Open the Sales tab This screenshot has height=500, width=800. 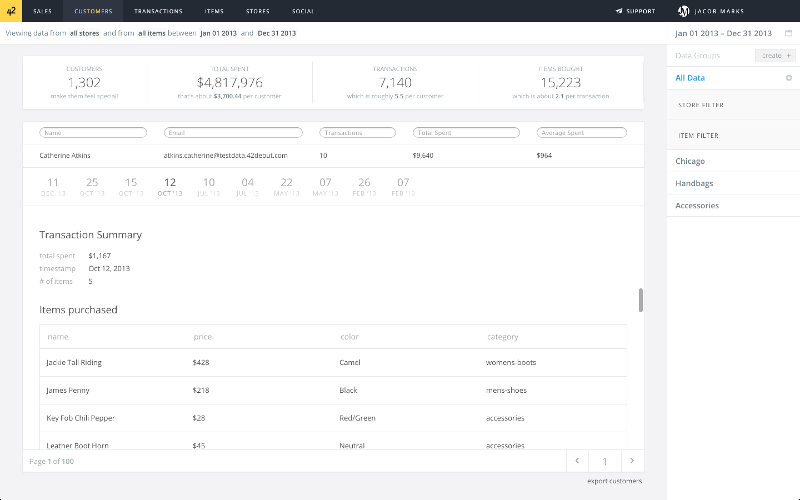click(42, 11)
